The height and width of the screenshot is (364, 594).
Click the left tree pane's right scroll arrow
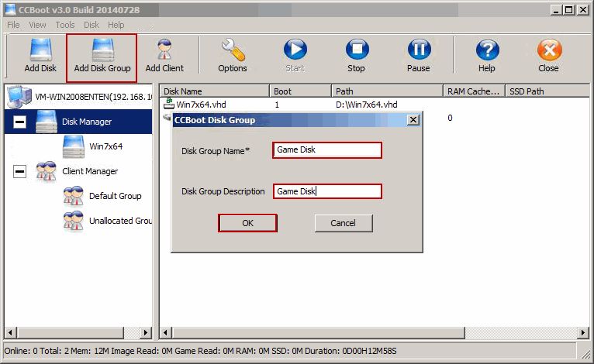click(146, 333)
